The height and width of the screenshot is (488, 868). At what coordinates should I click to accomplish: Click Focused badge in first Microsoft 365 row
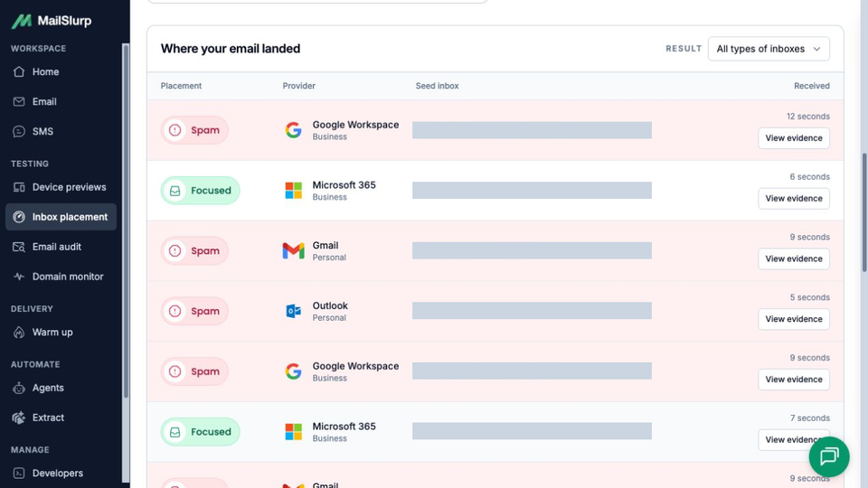[x=201, y=191]
